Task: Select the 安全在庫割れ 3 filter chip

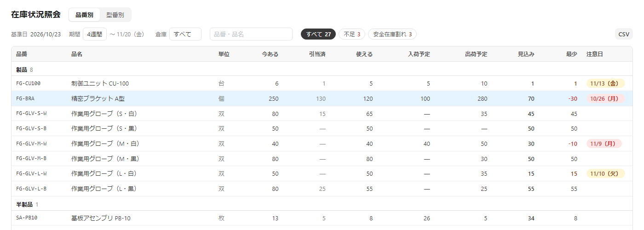Action: [x=392, y=34]
